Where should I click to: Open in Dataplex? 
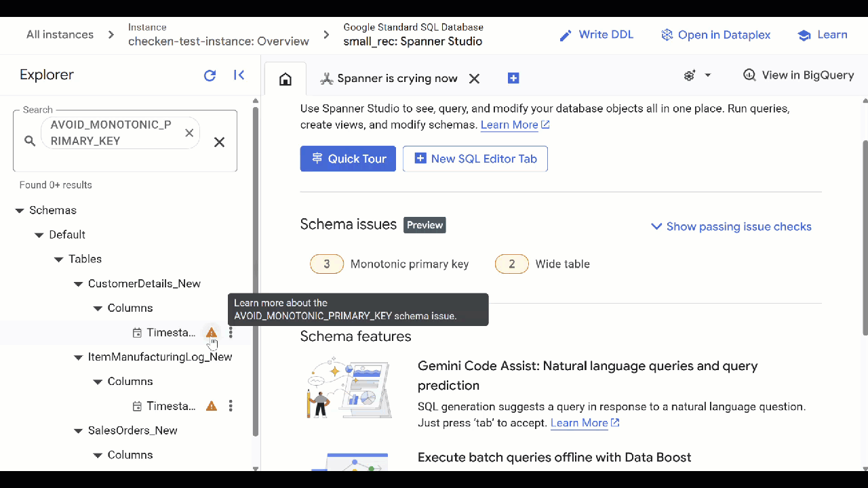click(x=715, y=35)
